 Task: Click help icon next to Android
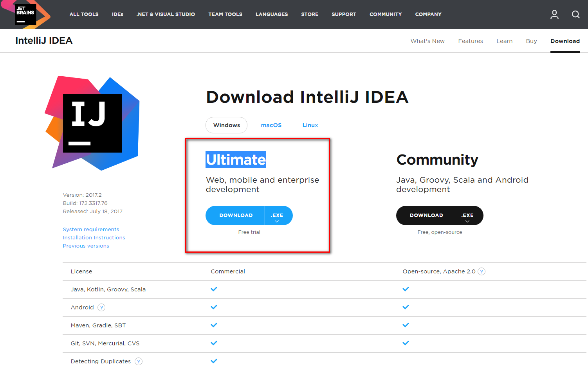pos(101,307)
